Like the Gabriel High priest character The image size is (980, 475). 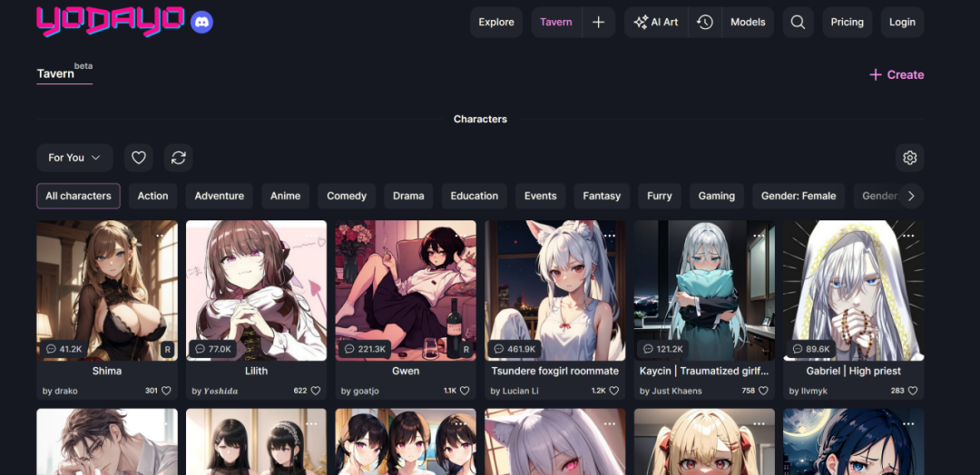coord(912,391)
